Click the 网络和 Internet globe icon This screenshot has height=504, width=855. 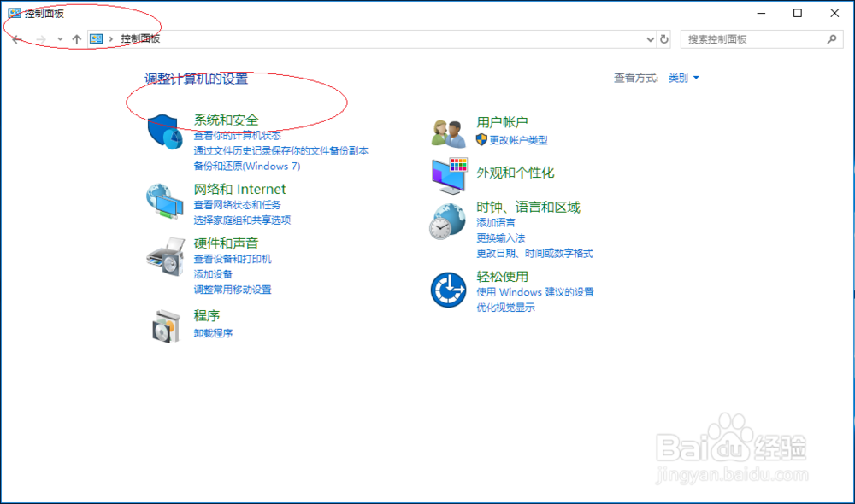(x=164, y=202)
